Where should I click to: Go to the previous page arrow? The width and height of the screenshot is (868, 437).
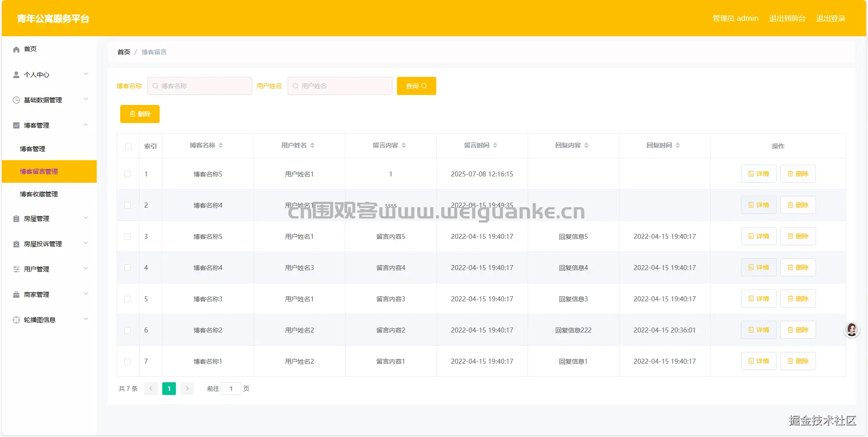pos(151,389)
